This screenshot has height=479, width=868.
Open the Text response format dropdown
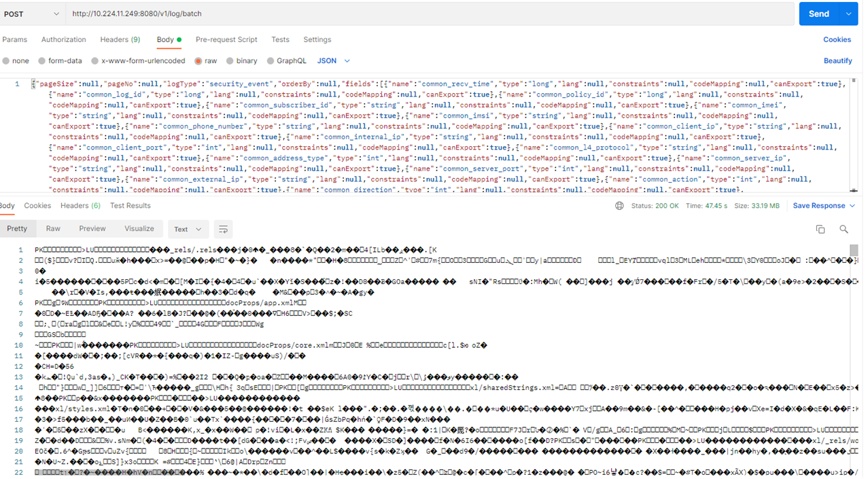click(188, 230)
